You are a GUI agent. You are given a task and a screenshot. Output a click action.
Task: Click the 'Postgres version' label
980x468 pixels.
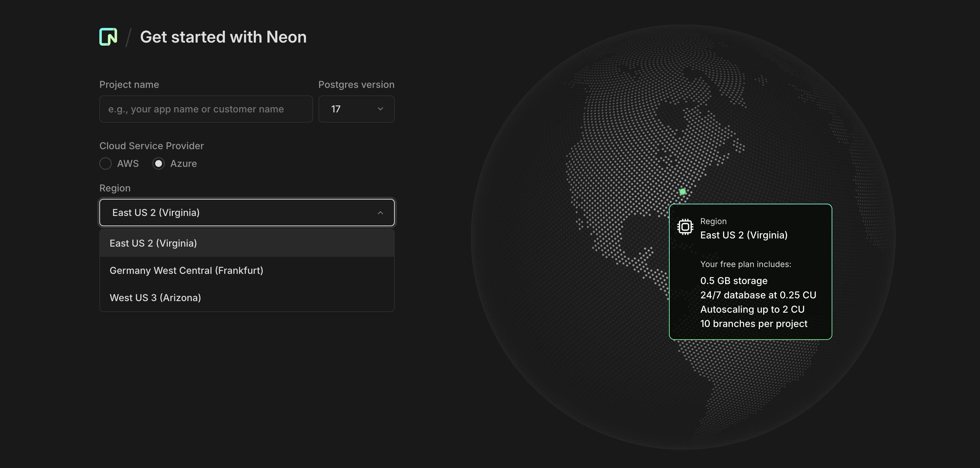(x=356, y=84)
